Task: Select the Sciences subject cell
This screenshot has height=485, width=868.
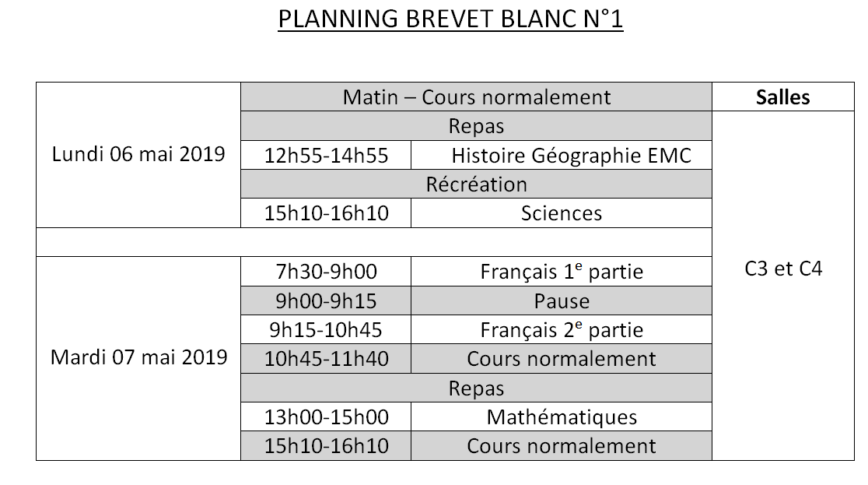Action: [x=561, y=213]
